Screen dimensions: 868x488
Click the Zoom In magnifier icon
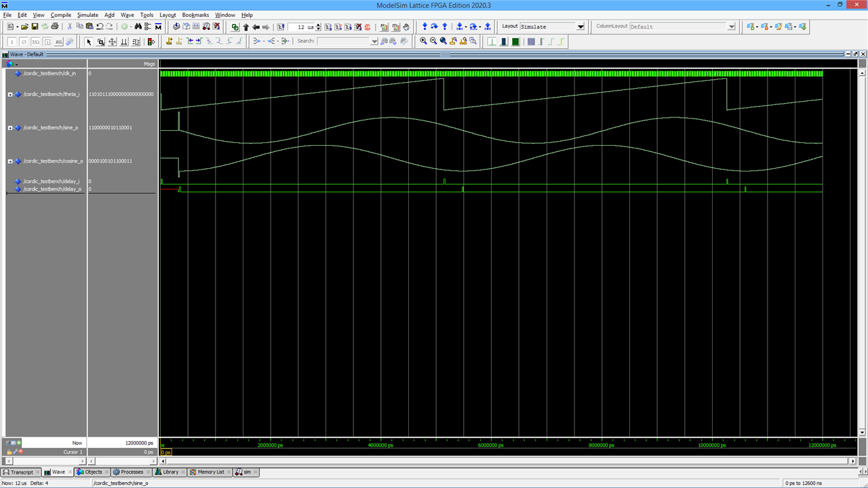coord(423,41)
